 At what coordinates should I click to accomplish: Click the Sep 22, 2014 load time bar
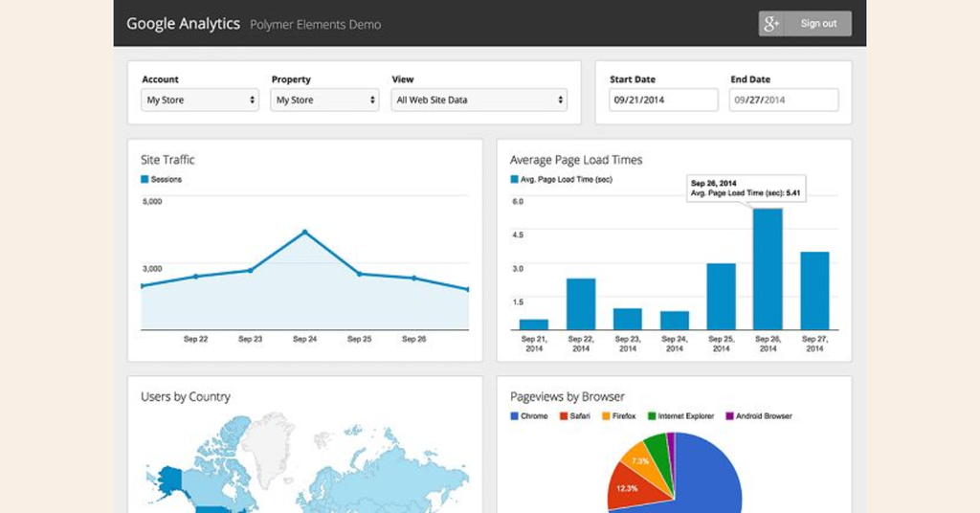point(581,304)
